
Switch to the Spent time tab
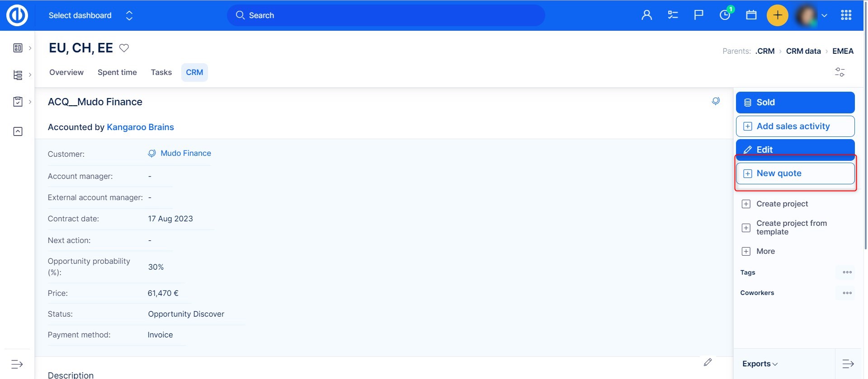[117, 72]
